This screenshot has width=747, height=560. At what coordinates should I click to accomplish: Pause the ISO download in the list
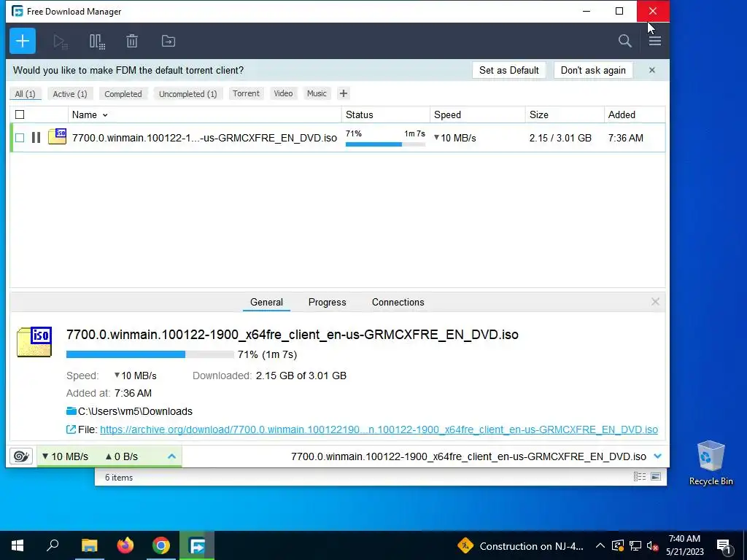pyautogui.click(x=36, y=138)
